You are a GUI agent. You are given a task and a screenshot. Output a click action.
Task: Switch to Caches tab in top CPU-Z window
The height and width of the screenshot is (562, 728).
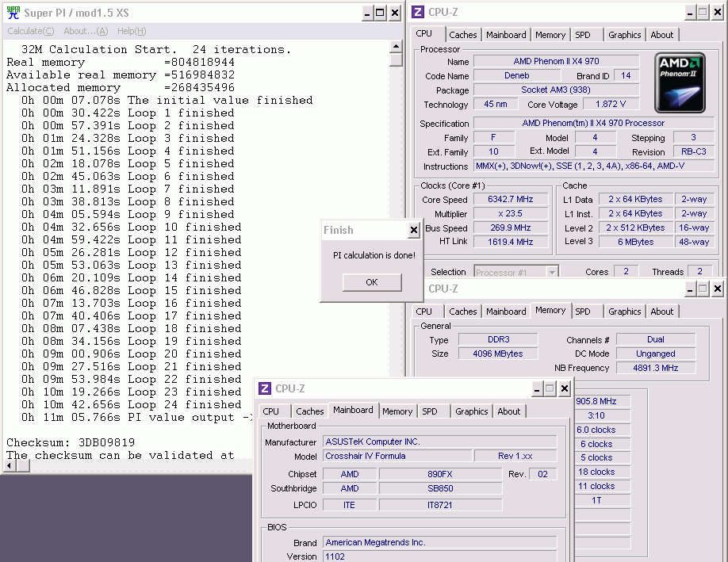[x=462, y=35]
